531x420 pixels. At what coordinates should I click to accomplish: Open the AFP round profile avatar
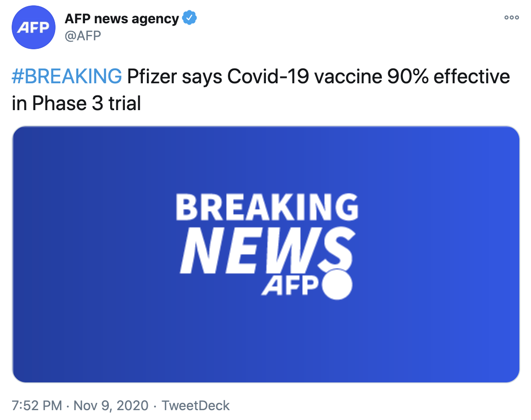coord(33,27)
